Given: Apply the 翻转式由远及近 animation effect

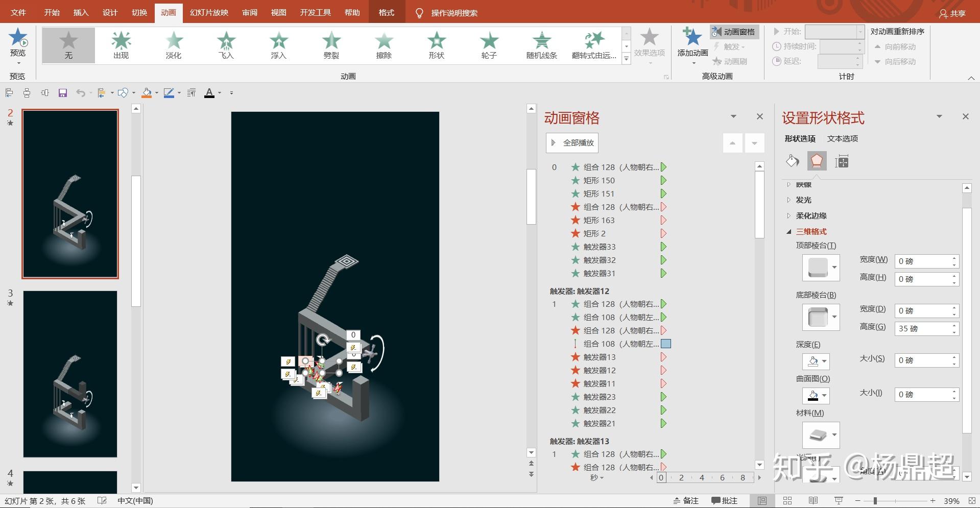Looking at the screenshot, I should point(594,45).
